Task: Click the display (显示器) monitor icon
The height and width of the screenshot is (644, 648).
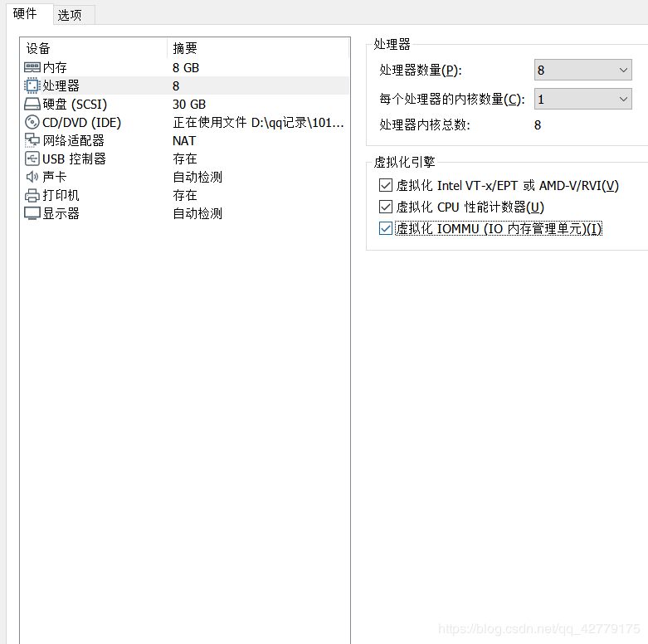Action: point(32,213)
